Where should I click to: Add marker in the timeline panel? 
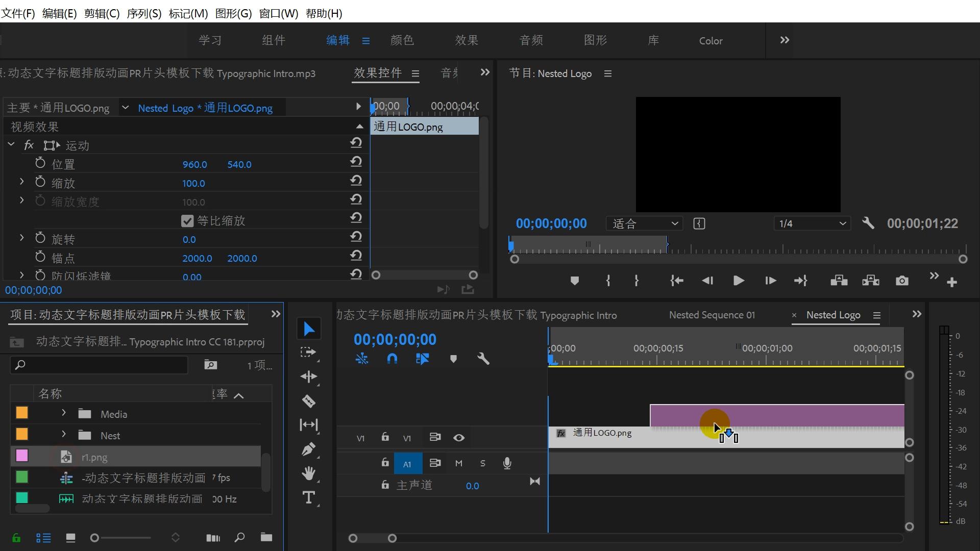pyautogui.click(x=453, y=359)
